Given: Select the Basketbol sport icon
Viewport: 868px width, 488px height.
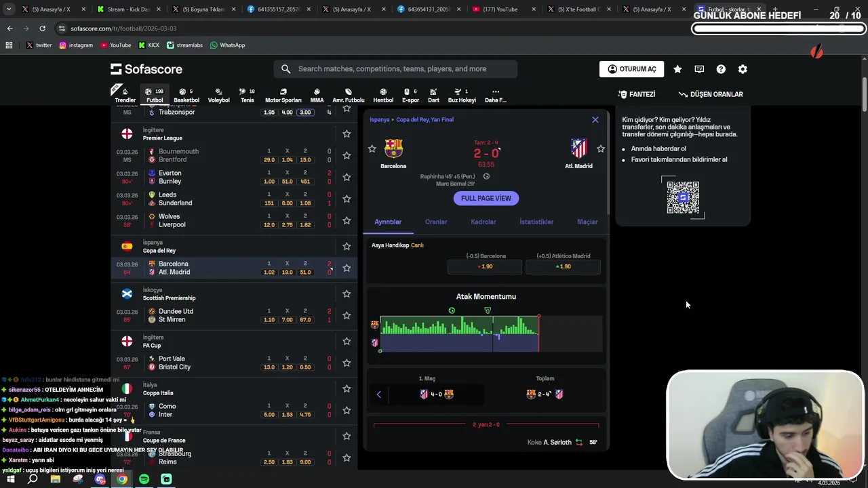Looking at the screenshot, I should [186, 95].
